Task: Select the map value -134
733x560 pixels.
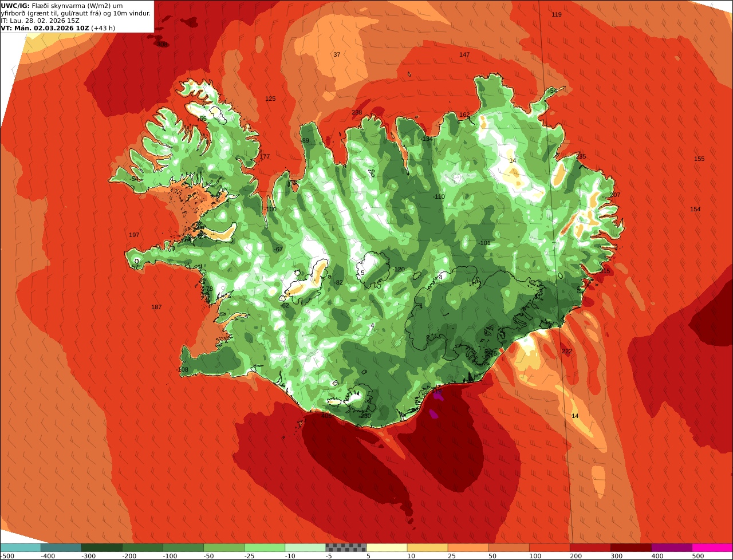Action: click(x=427, y=139)
